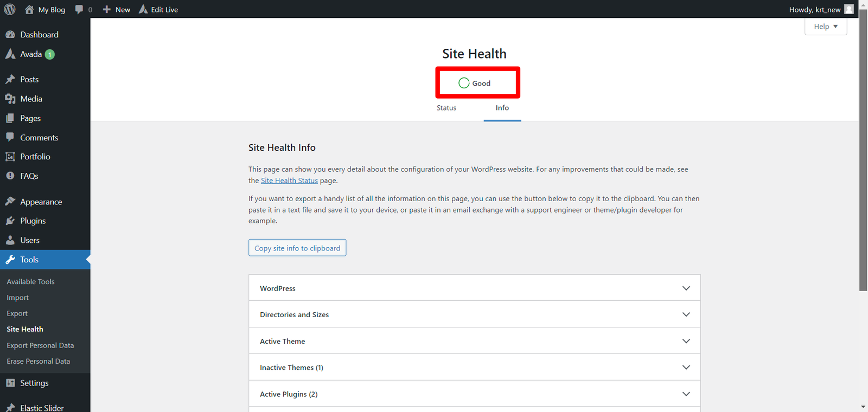
Task: Open the comments bubble icon in admin bar
Action: pos(79,9)
